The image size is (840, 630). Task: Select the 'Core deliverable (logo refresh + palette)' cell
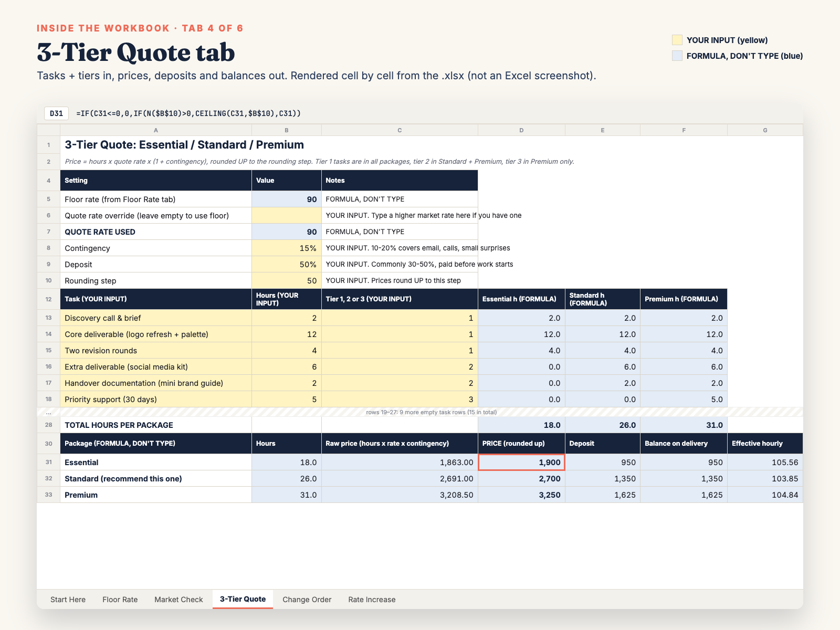tap(156, 334)
